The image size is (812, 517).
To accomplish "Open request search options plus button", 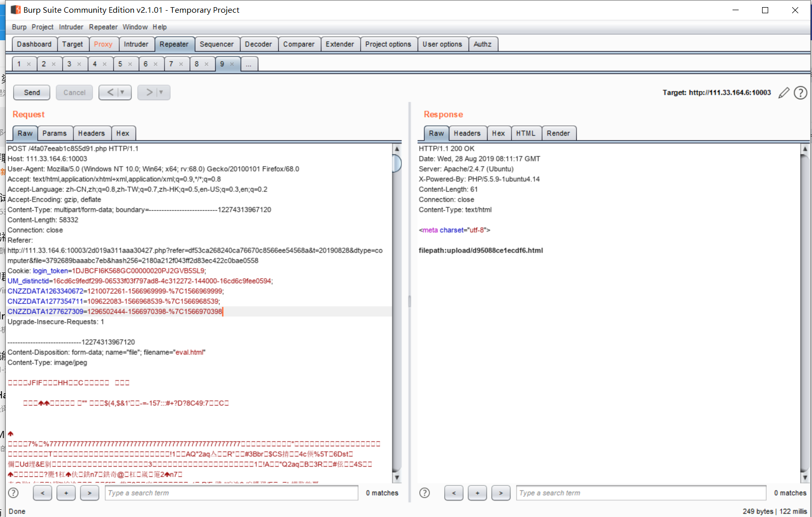I will point(66,493).
